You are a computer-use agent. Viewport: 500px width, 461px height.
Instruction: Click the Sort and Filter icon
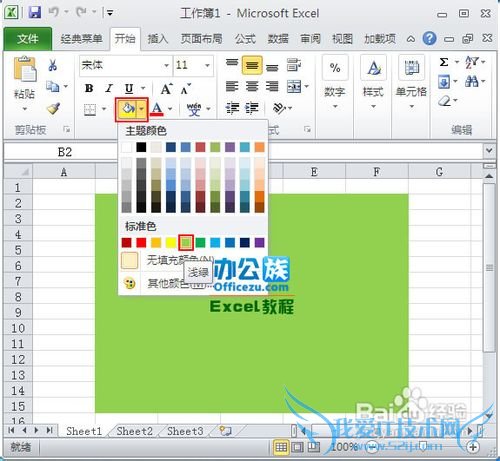pos(472,62)
